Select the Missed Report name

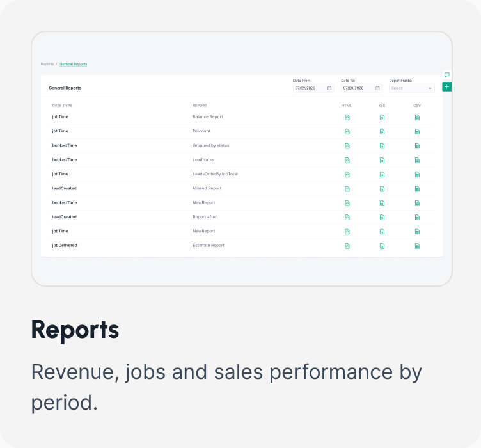207,188
